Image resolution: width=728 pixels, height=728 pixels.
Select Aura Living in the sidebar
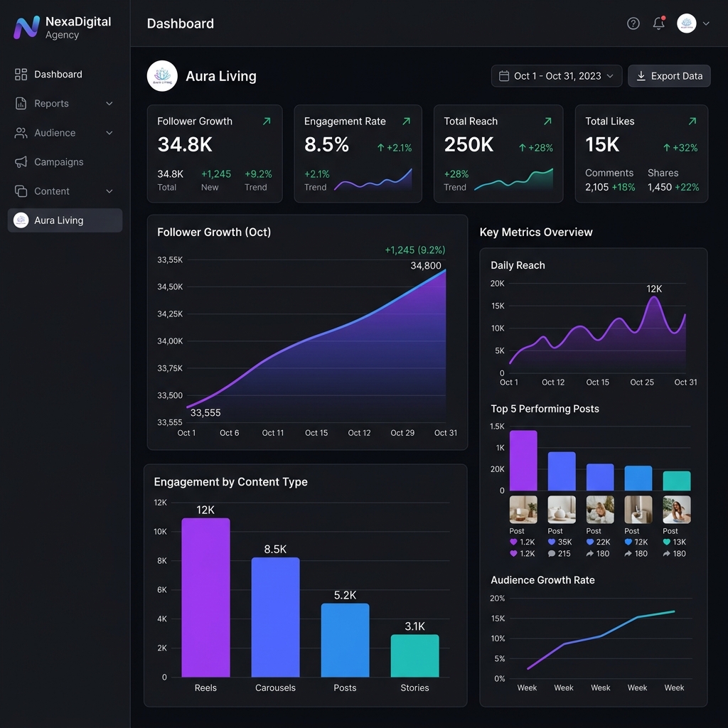[x=65, y=220]
